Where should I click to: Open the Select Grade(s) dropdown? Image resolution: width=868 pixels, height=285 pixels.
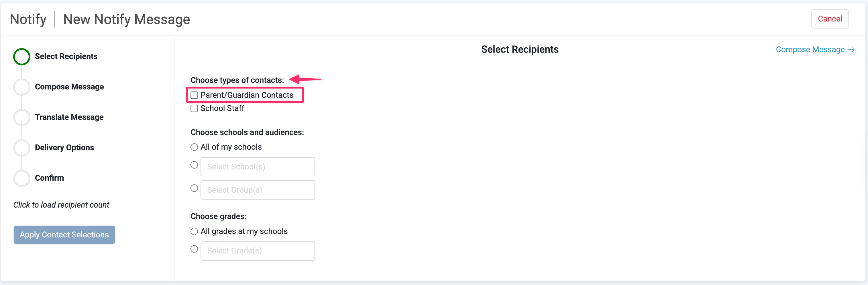[258, 251]
